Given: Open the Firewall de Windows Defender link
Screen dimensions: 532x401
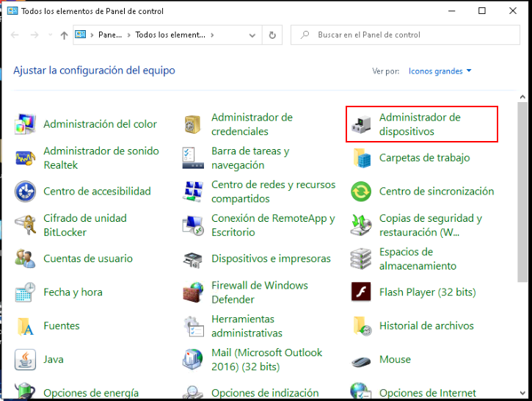Looking at the screenshot, I should click(x=260, y=292).
